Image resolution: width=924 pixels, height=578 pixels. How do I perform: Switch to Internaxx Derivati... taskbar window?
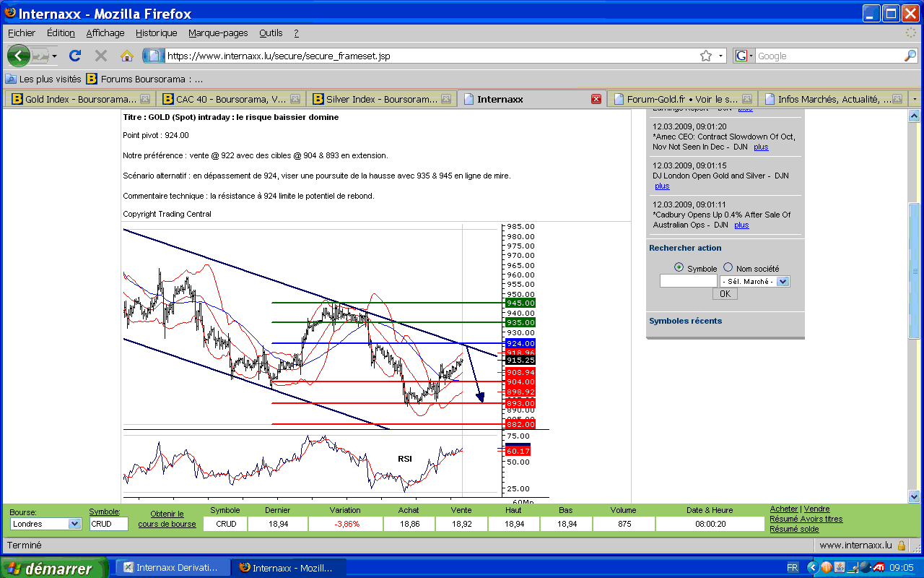click(x=171, y=568)
